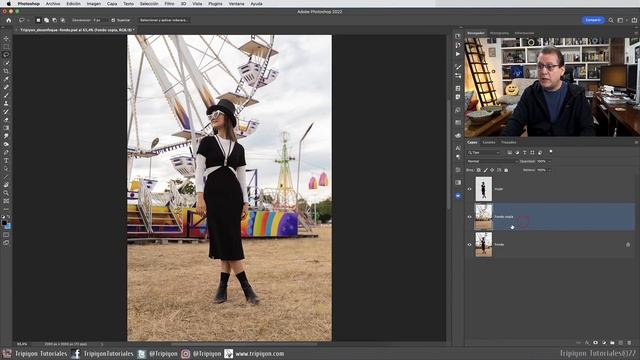
Task: Choose New selection mode in options bar
Action: tap(38, 20)
